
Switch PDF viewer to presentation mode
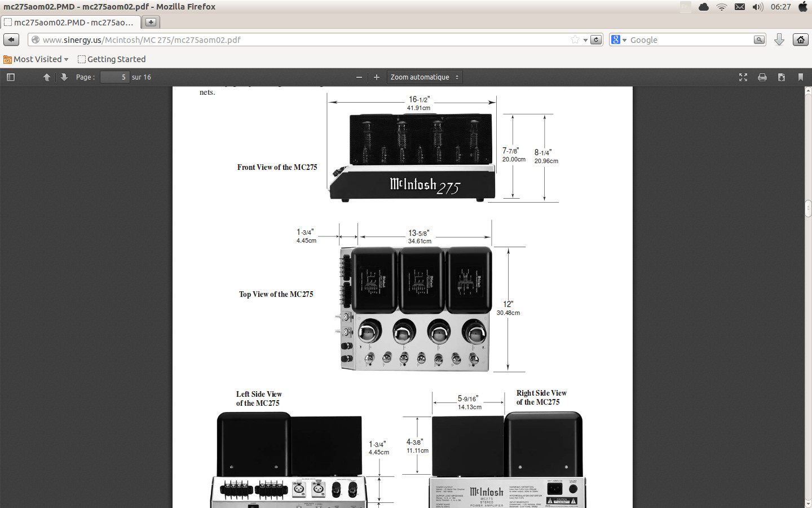pos(743,77)
